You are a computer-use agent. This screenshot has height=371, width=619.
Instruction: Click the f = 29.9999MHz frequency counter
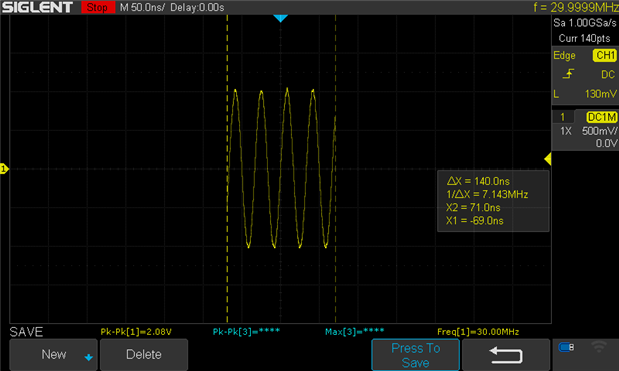click(576, 7)
